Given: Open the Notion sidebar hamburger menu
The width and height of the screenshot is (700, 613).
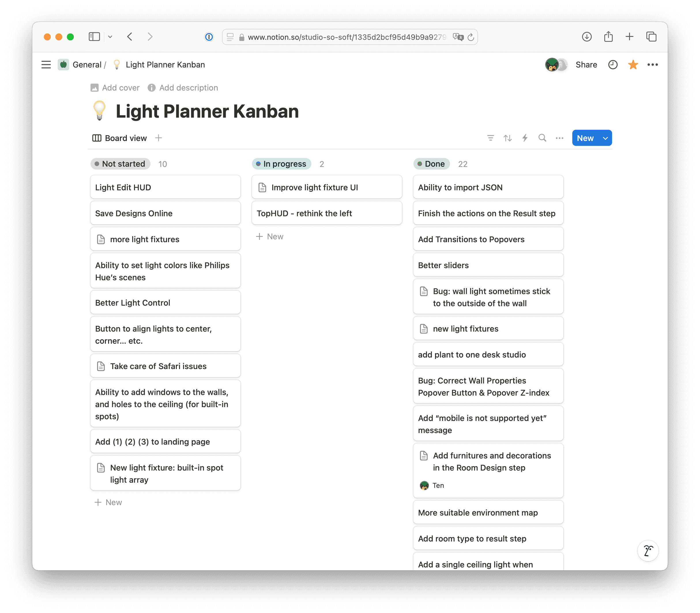Looking at the screenshot, I should click(x=46, y=65).
